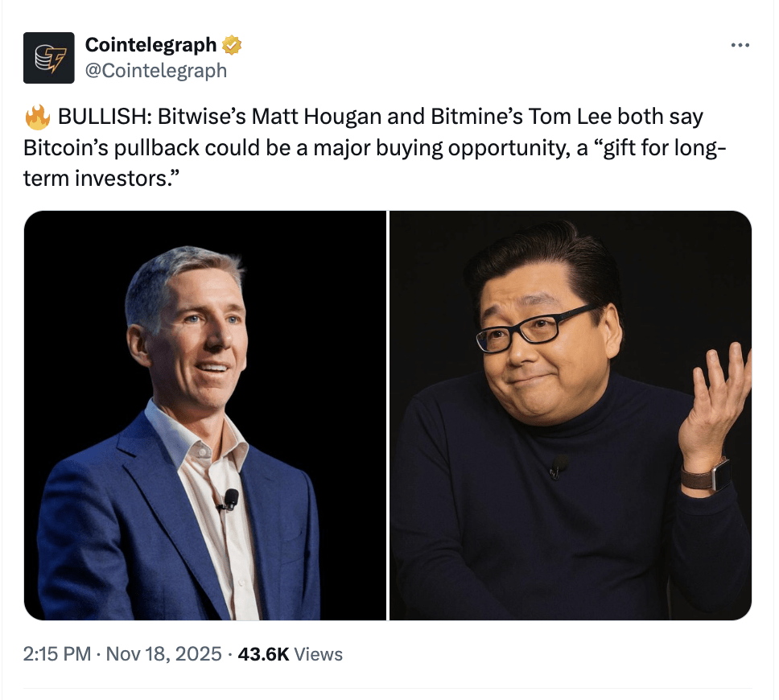Click the 43.6K Views count
The width and height of the screenshot is (779, 700).
291,654
